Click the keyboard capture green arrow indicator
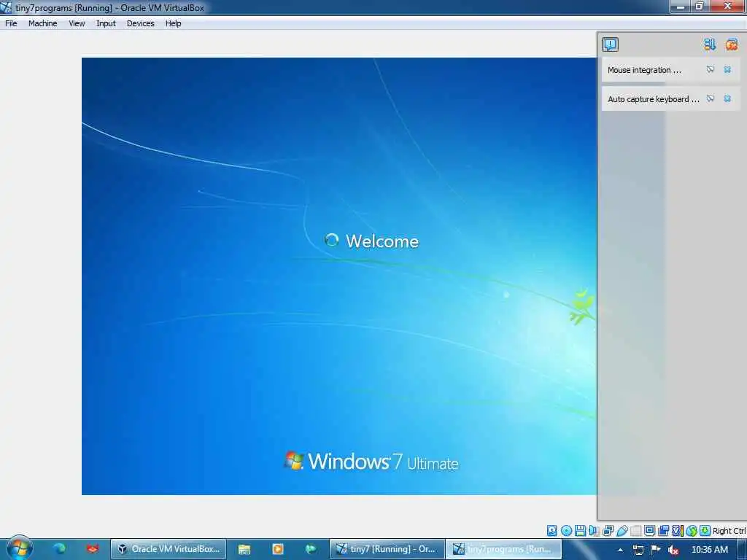The height and width of the screenshot is (560, 747). [705, 531]
